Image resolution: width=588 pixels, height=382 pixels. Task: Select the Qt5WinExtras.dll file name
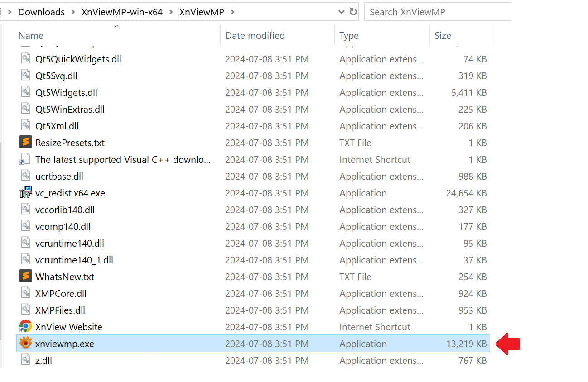click(70, 110)
